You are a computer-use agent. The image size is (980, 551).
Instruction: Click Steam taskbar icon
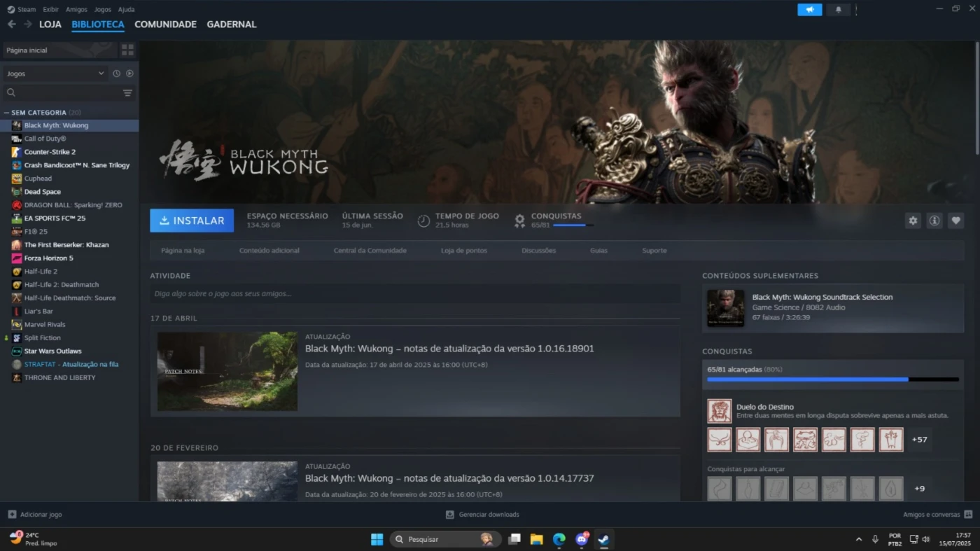click(x=603, y=539)
